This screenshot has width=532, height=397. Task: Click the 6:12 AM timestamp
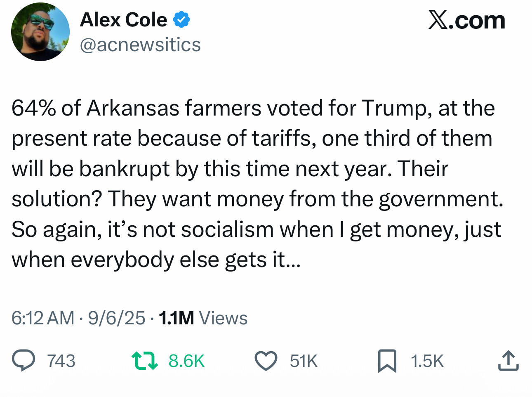(43, 318)
